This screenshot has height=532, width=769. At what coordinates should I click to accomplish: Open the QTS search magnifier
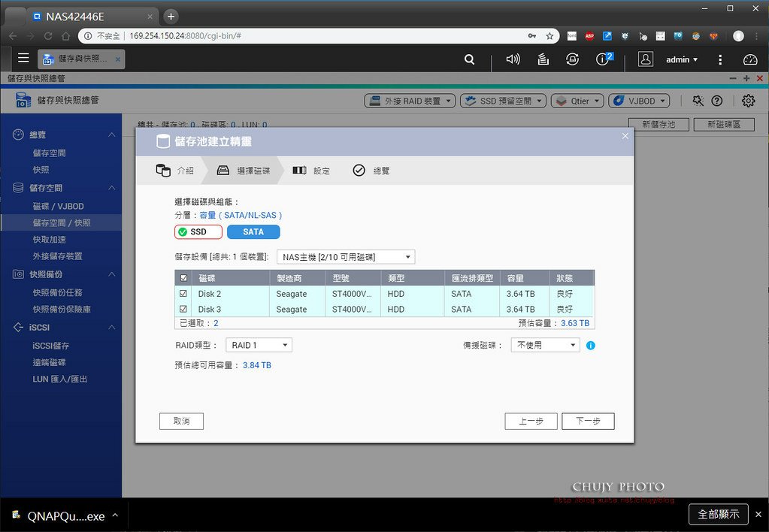(469, 59)
